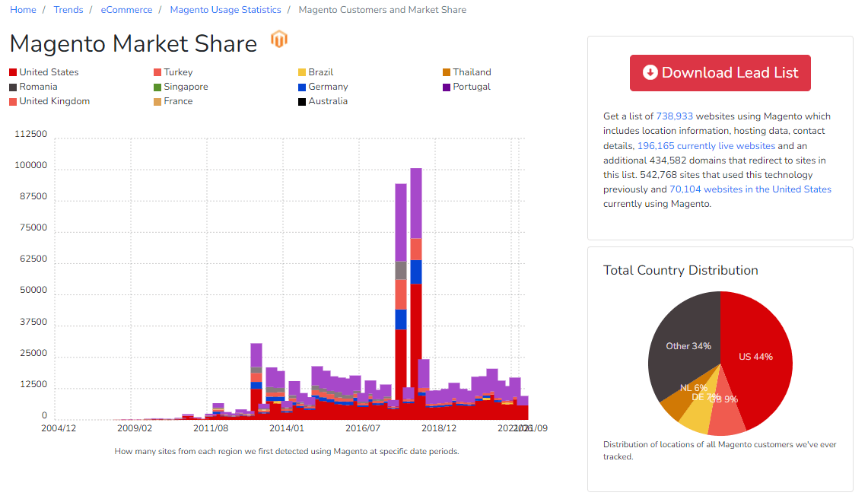Toggle the France legend entry
868x499 pixels.
pyautogui.click(x=173, y=101)
